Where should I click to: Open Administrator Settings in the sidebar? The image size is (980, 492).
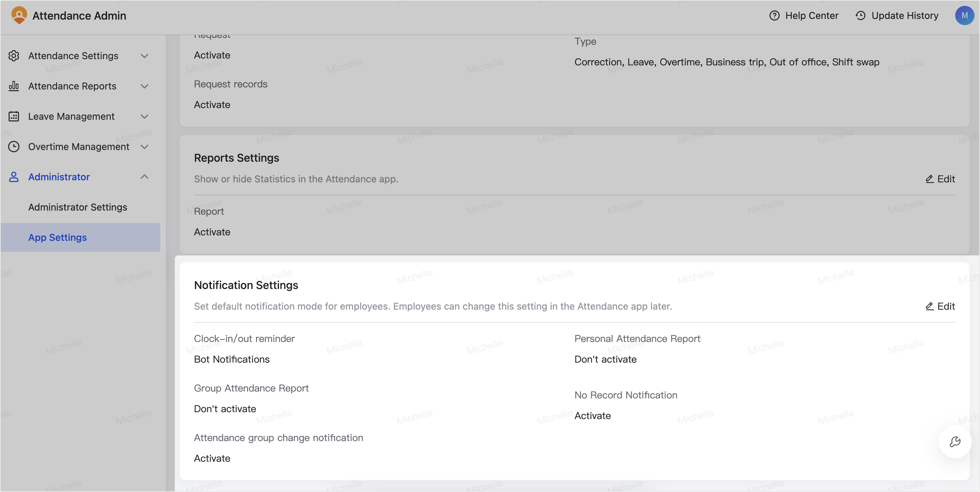(x=77, y=207)
